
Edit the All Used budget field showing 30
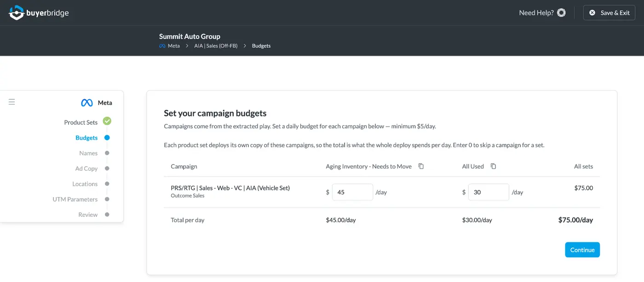(x=489, y=192)
